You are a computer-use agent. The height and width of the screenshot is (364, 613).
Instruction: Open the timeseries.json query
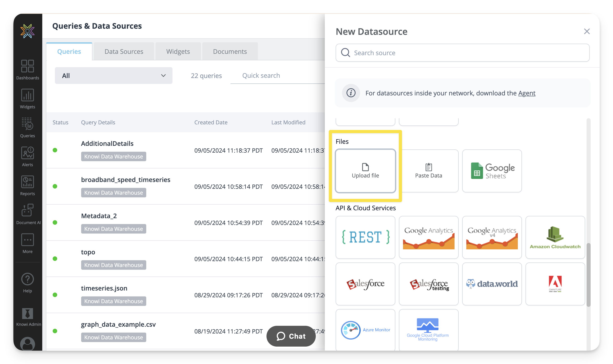[x=104, y=288]
